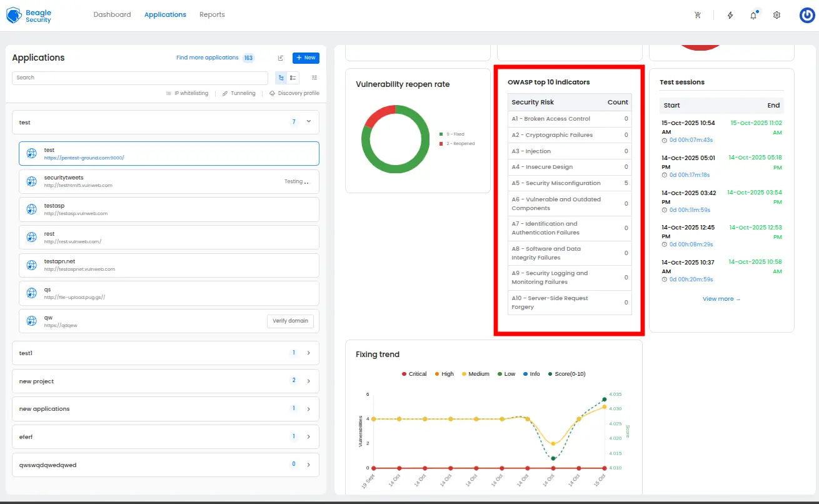Open View more test sessions link
The width and height of the screenshot is (819, 504).
click(x=721, y=299)
